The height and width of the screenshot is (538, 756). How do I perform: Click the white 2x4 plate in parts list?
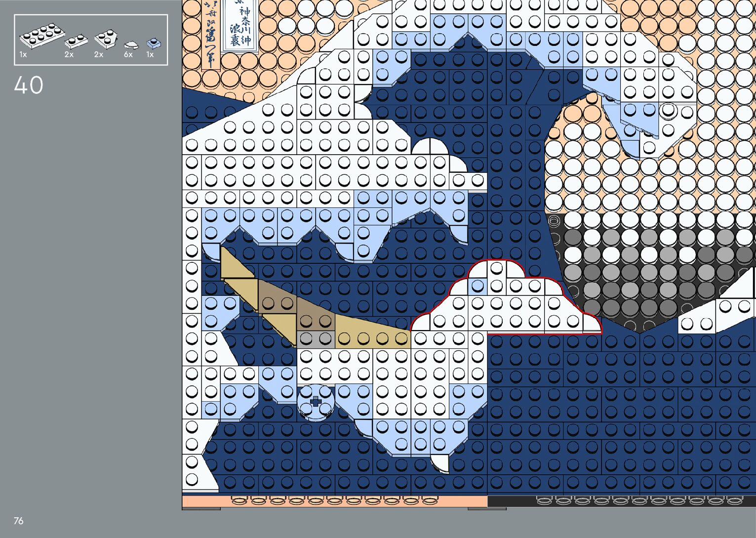click(x=41, y=36)
